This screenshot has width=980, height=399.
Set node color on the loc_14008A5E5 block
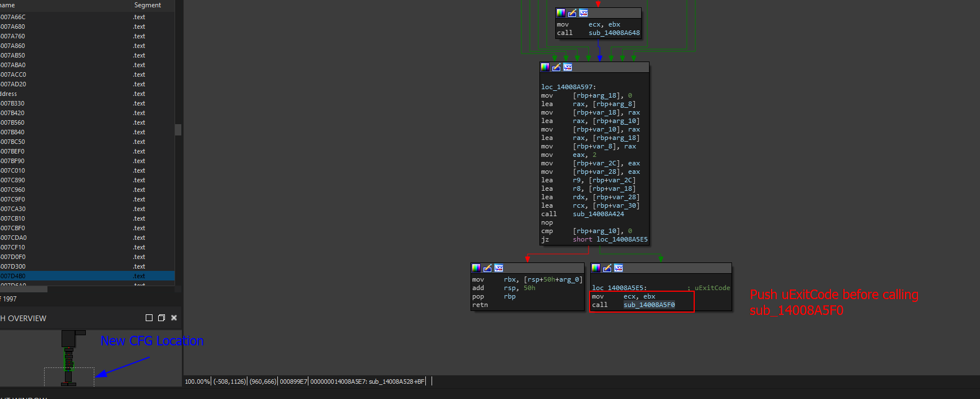[596, 268]
